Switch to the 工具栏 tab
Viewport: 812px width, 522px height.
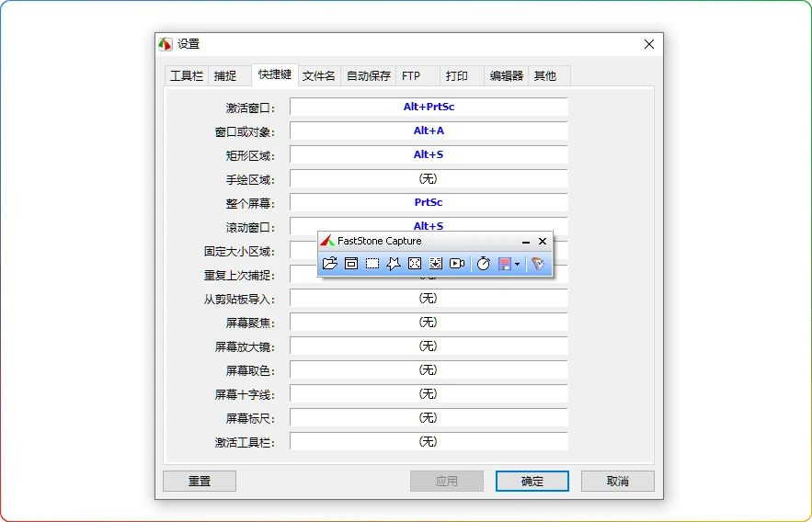tap(187, 76)
